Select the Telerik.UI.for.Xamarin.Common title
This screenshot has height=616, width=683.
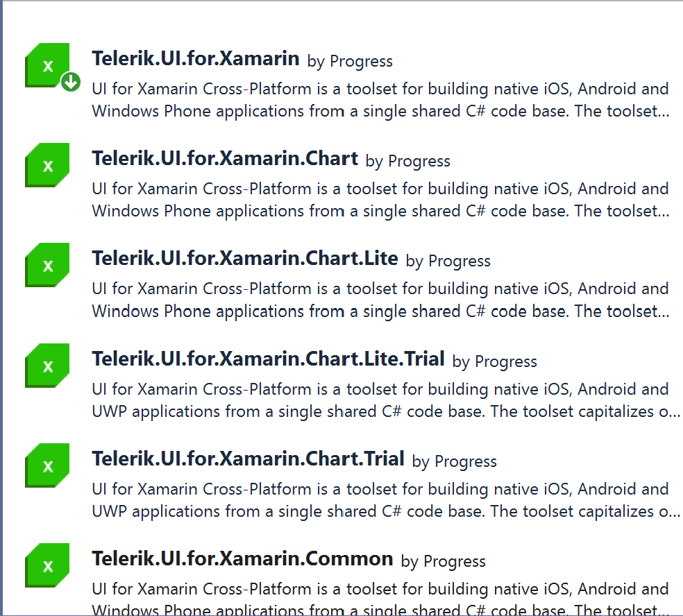point(243,558)
